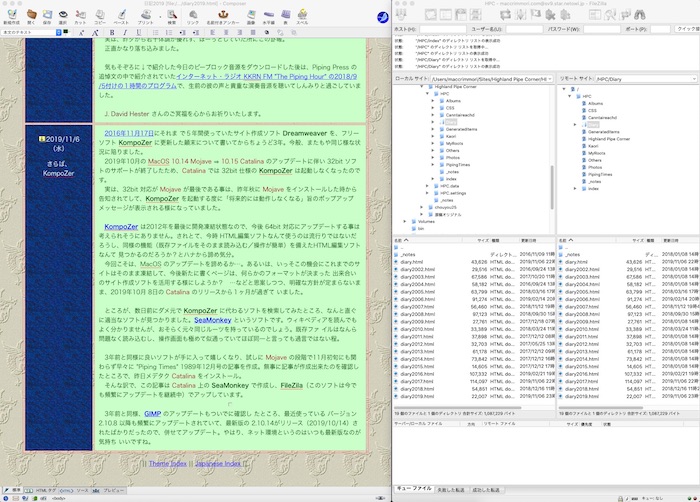Click the Save (保存) toolbar icon

coord(48,16)
